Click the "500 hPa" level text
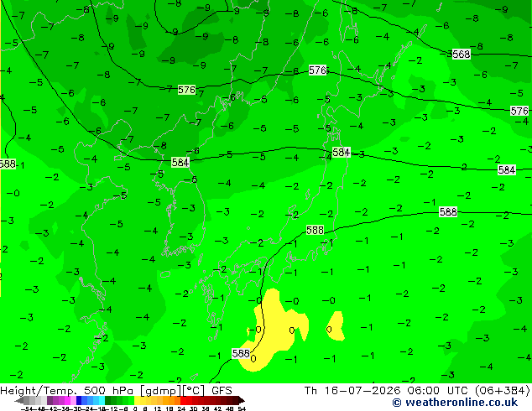This screenshot has height=411, width=532. click(108, 391)
